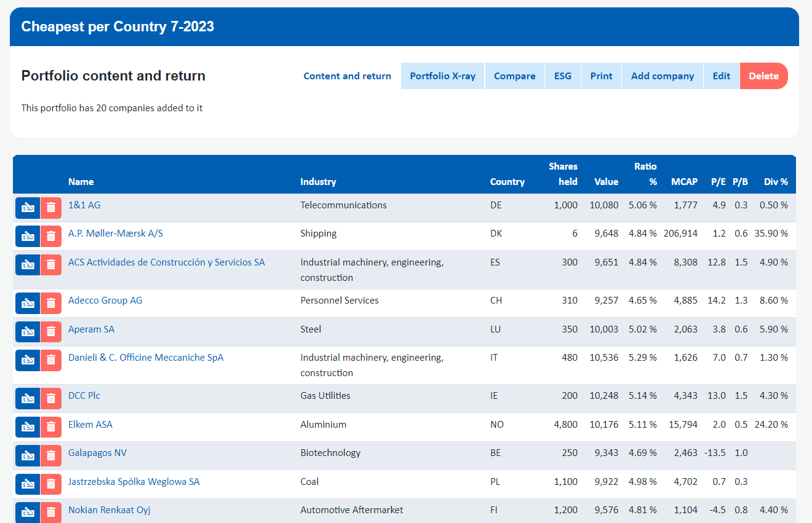This screenshot has width=812, height=523.
Task: Click the 35.90 % dividend value
Action: (x=772, y=234)
